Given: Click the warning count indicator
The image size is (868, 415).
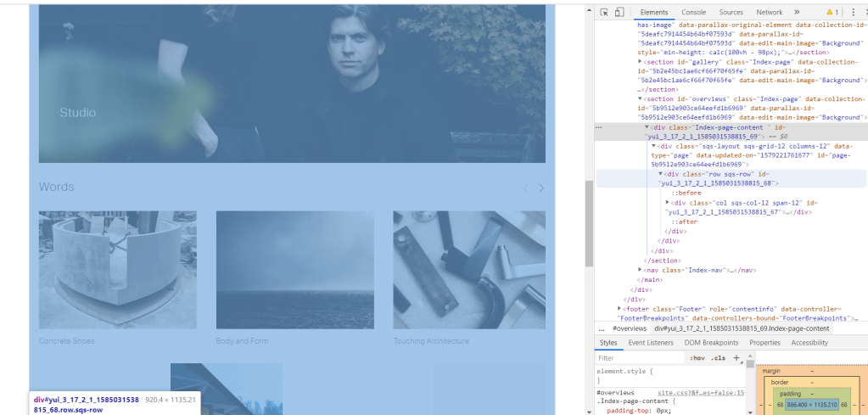Looking at the screenshot, I should tap(832, 13).
